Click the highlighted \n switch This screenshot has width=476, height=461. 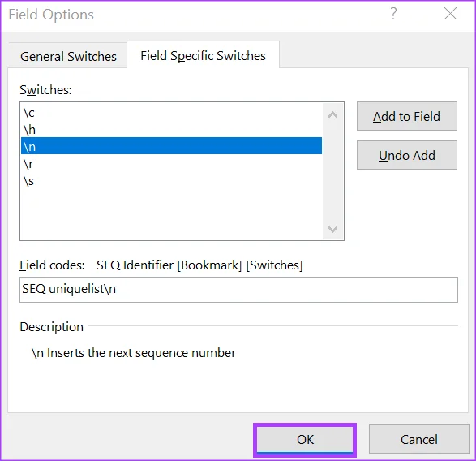[x=171, y=147]
